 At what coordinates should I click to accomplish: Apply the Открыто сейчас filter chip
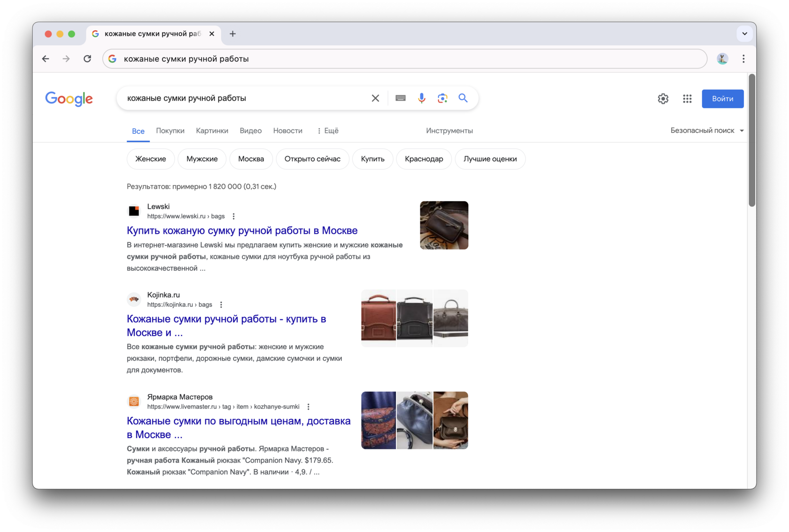pos(312,159)
